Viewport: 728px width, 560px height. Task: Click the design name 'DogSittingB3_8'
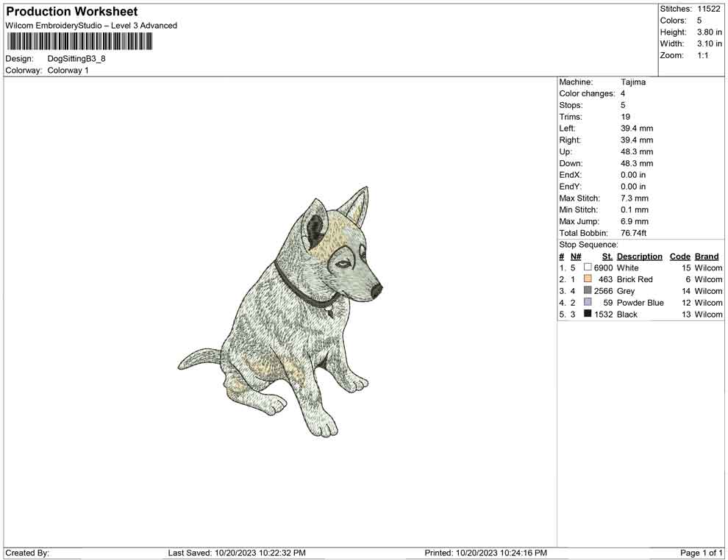pyautogui.click(x=76, y=59)
